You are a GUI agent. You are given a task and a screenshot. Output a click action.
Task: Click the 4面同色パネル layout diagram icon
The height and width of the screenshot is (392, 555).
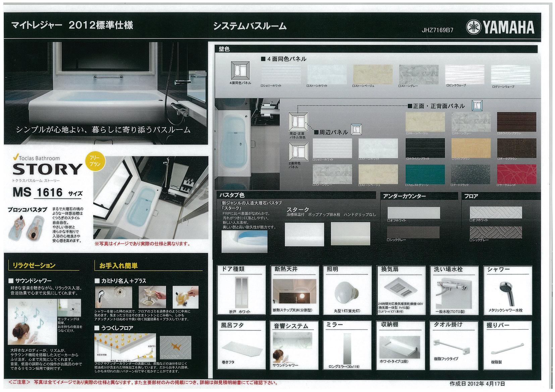[x=240, y=71]
